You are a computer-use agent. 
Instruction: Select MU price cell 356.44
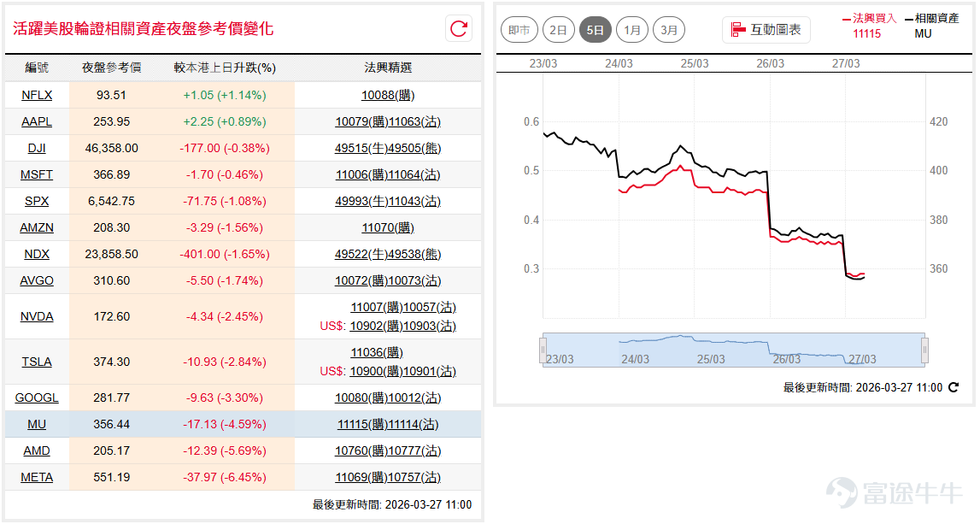112,425
